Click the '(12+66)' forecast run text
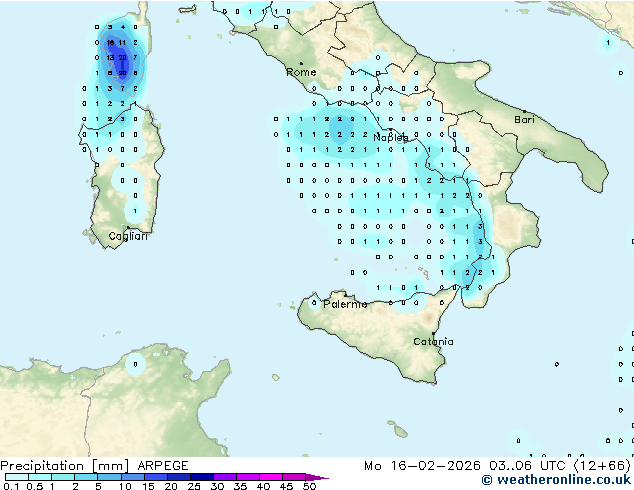634x490 pixels. click(x=602, y=466)
